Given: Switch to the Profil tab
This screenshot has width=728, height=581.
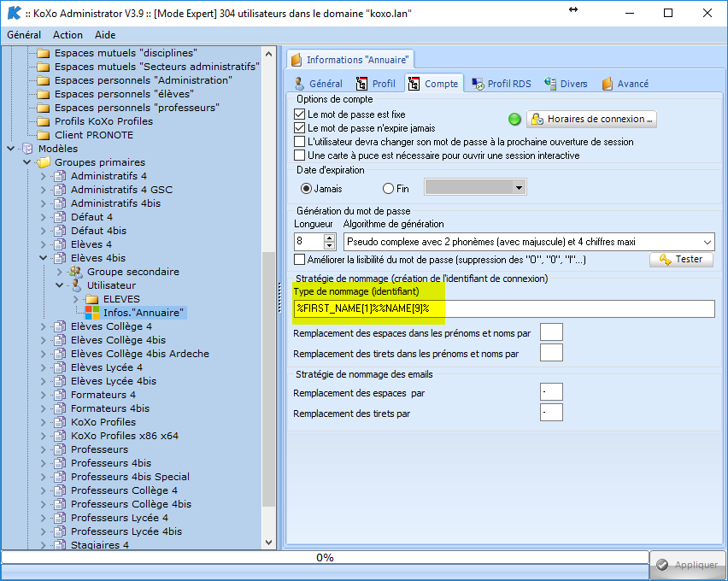Looking at the screenshot, I should 376,84.
